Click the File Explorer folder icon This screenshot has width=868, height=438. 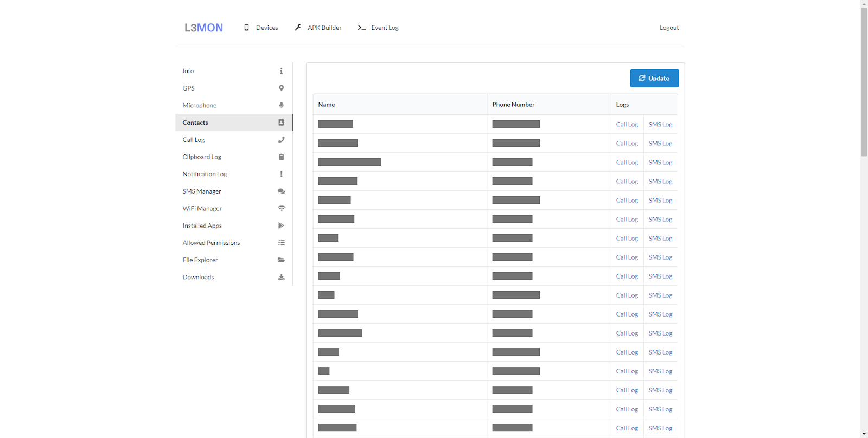pyautogui.click(x=281, y=260)
